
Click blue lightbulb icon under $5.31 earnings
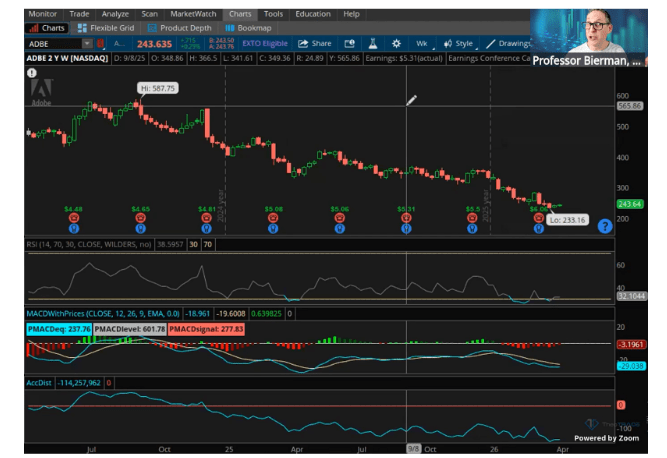point(406,229)
